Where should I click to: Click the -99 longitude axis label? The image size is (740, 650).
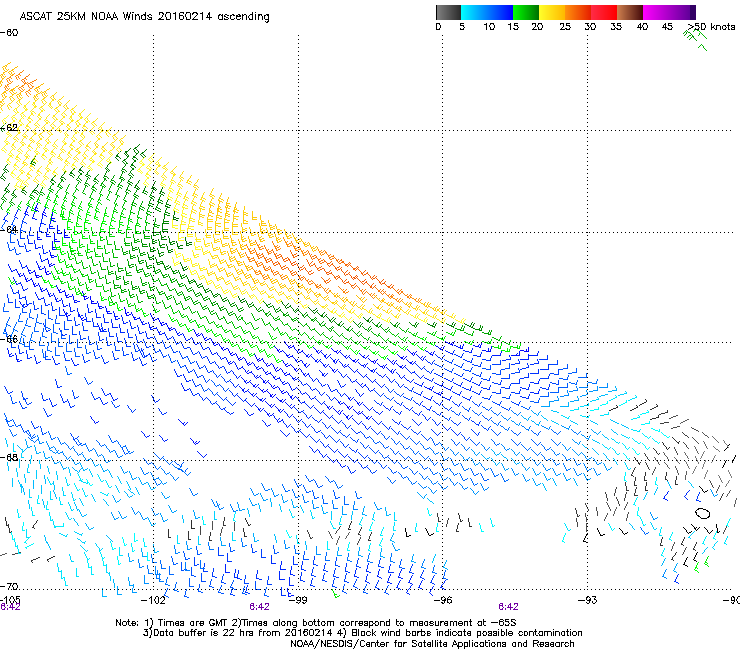coord(297,600)
